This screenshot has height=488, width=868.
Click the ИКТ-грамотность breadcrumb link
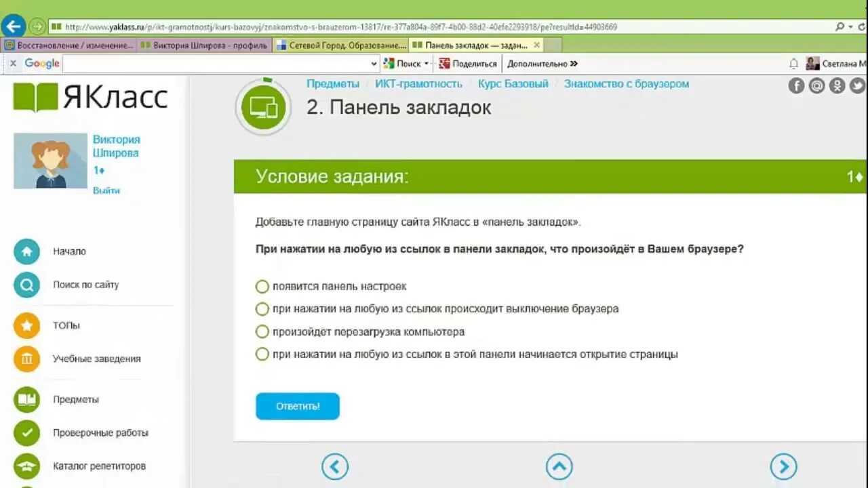pyautogui.click(x=418, y=84)
